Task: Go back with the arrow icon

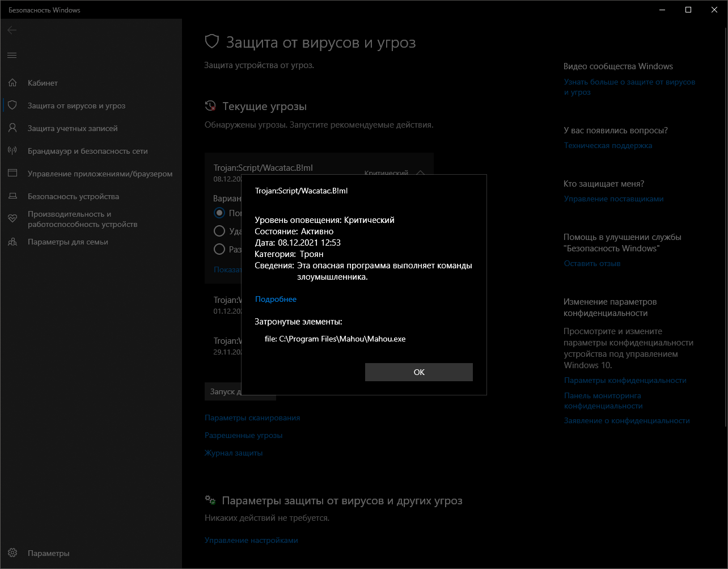Action: [x=12, y=30]
